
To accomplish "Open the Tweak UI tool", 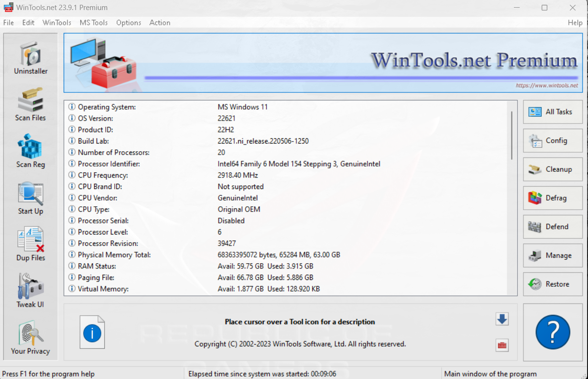I will coord(31,291).
